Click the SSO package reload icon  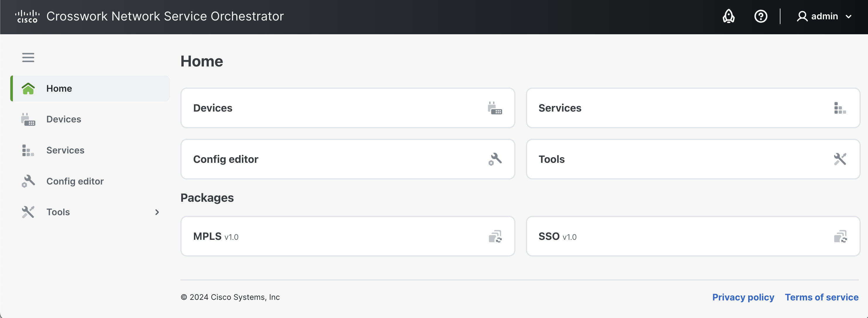click(x=840, y=237)
